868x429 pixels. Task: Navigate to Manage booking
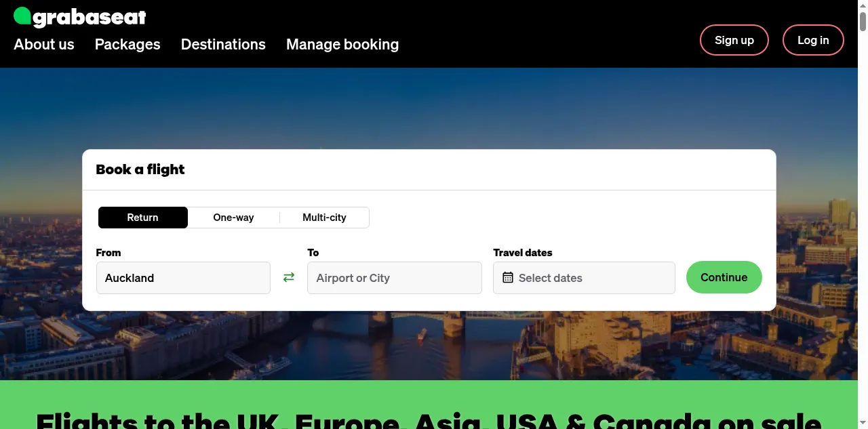coord(342,45)
